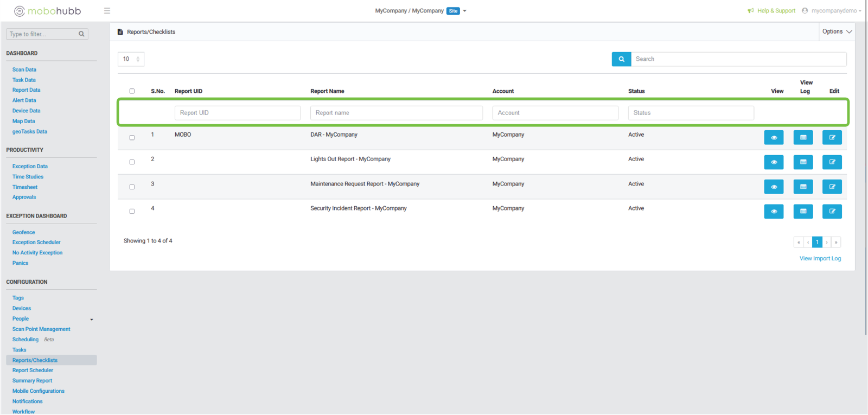
Task: Click the View Import Log link
Action: (820, 259)
